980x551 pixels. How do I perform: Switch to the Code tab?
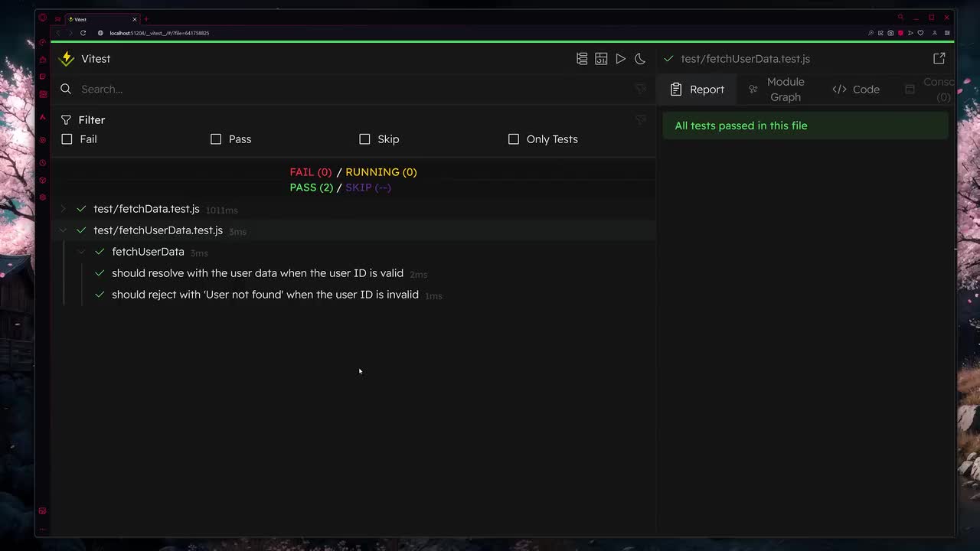tap(856, 90)
